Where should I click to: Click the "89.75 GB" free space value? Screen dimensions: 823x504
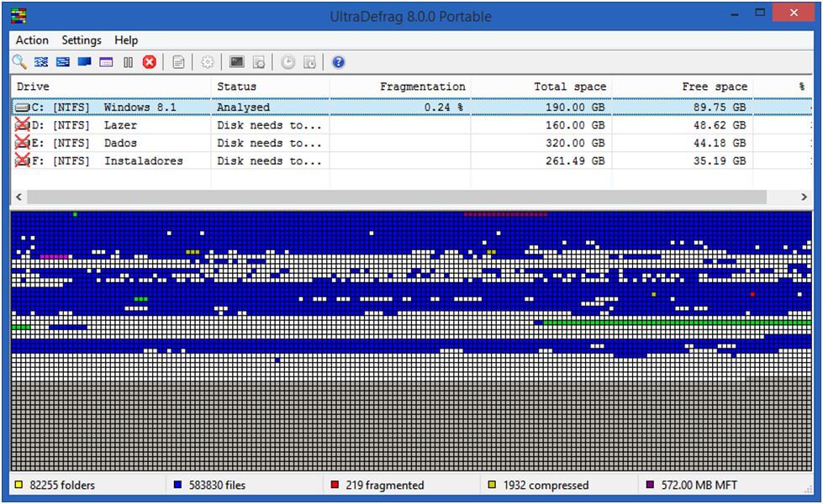point(720,108)
